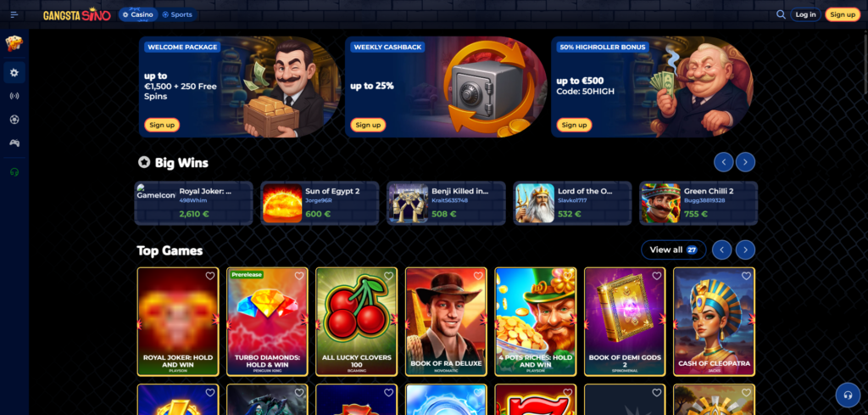Switch to the Sports tab

177,14
